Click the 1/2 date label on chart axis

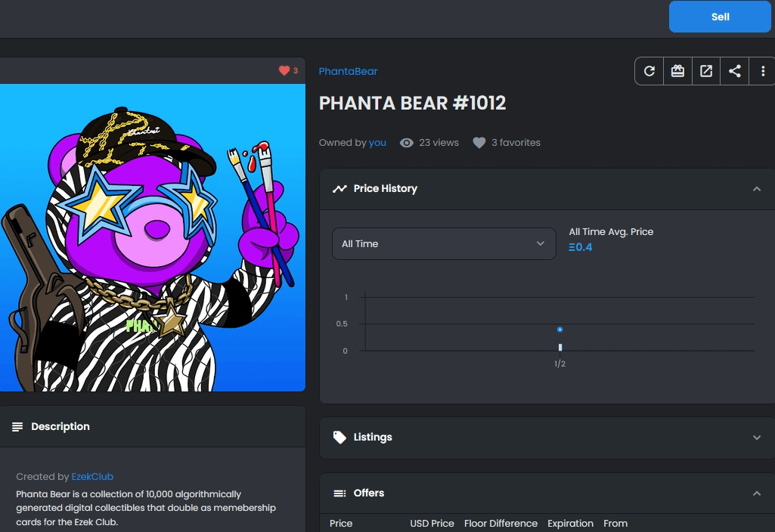pos(560,364)
